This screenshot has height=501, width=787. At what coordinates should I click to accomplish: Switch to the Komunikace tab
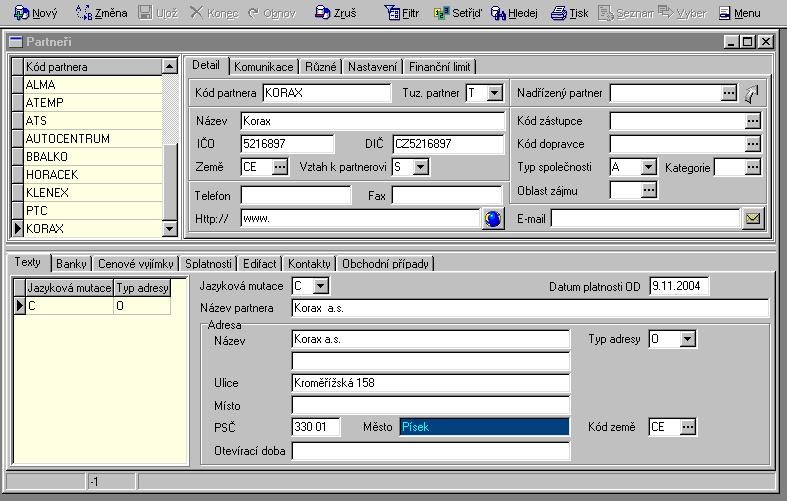click(x=264, y=67)
